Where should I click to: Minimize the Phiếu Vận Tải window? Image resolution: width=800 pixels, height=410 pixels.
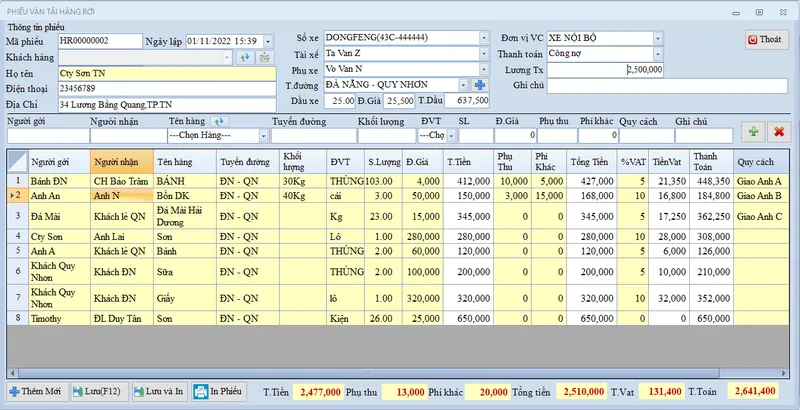(x=736, y=12)
